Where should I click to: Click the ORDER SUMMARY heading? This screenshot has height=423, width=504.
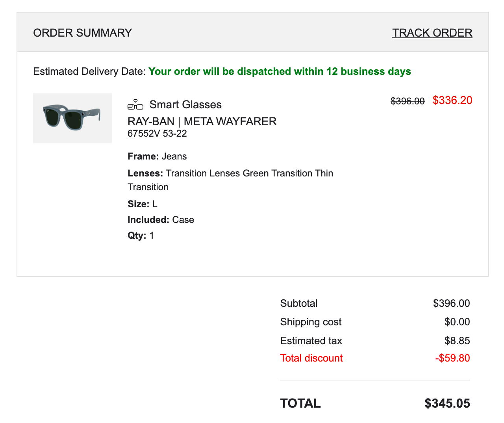tap(82, 33)
